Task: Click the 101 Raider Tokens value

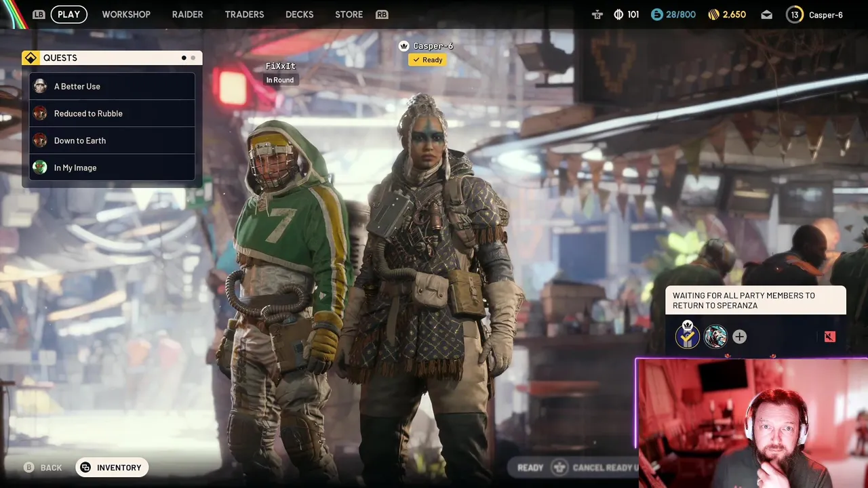Action: tap(633, 14)
